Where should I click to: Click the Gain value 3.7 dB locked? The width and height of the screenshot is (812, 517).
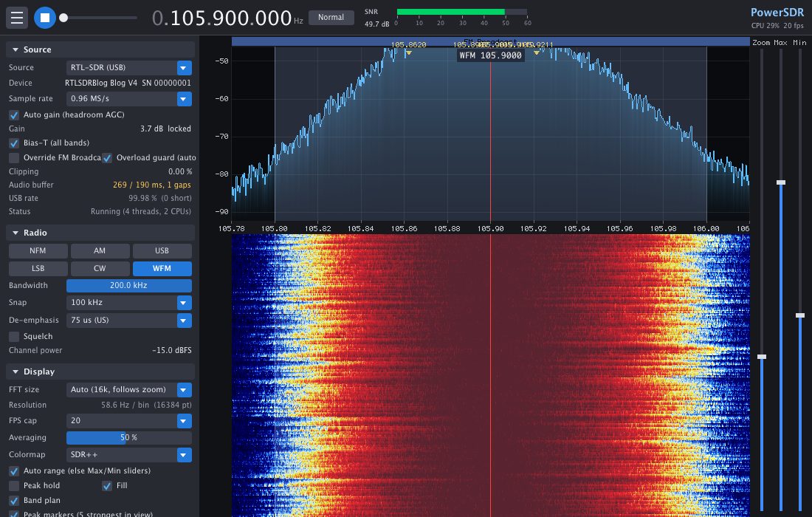[x=165, y=129]
